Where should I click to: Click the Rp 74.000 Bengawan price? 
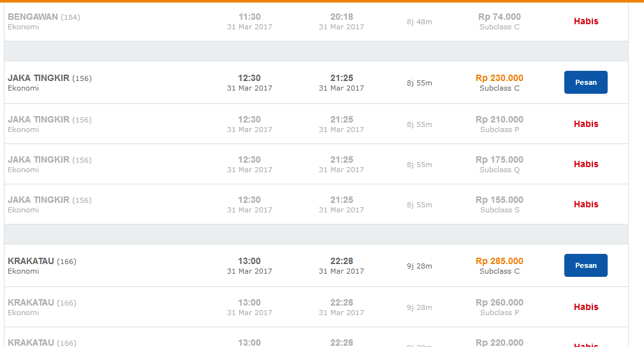tap(499, 17)
